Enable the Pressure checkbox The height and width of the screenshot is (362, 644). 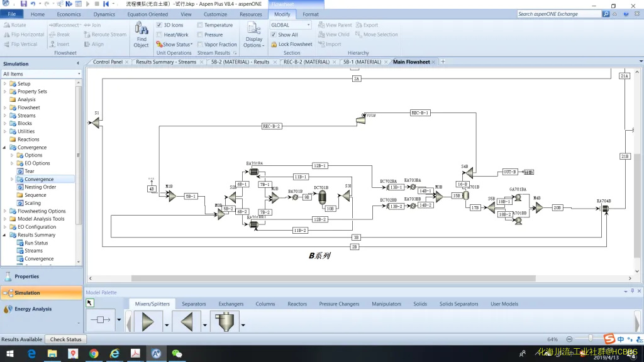tap(199, 35)
